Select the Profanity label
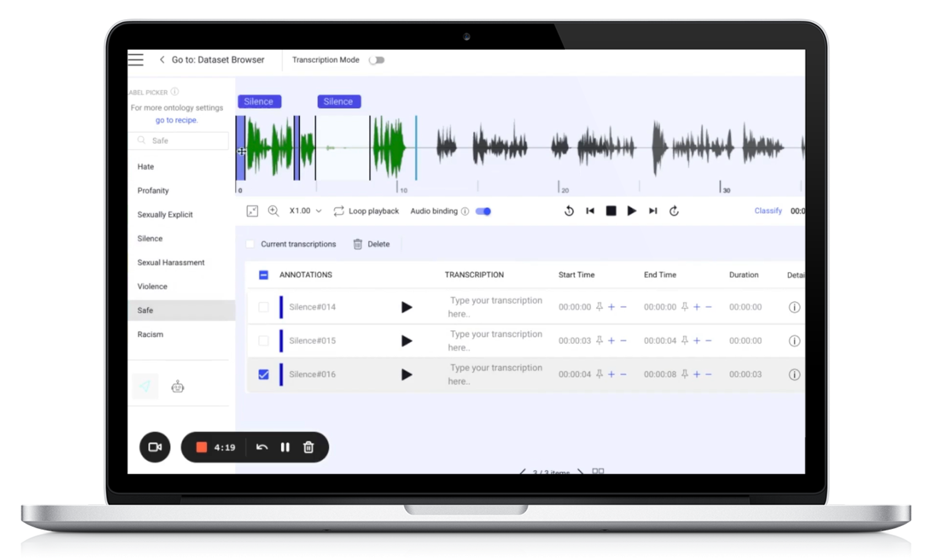The image size is (933, 560). click(x=153, y=191)
